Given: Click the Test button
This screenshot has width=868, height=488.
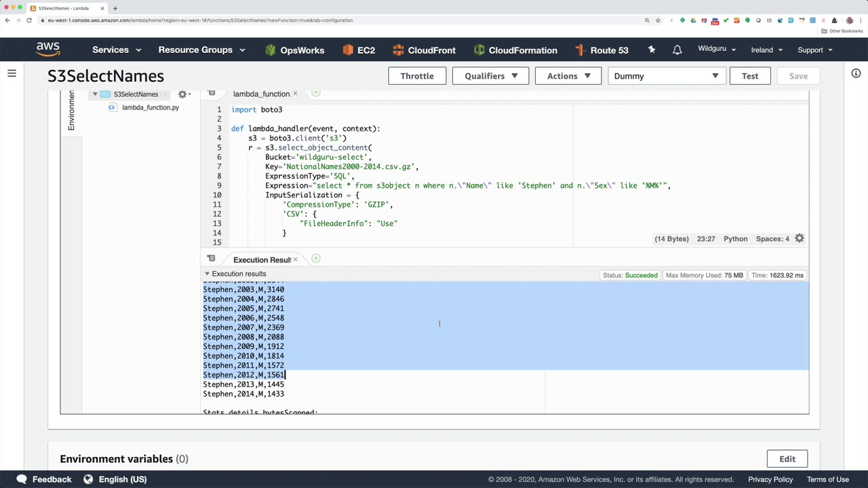Looking at the screenshot, I should [x=749, y=76].
